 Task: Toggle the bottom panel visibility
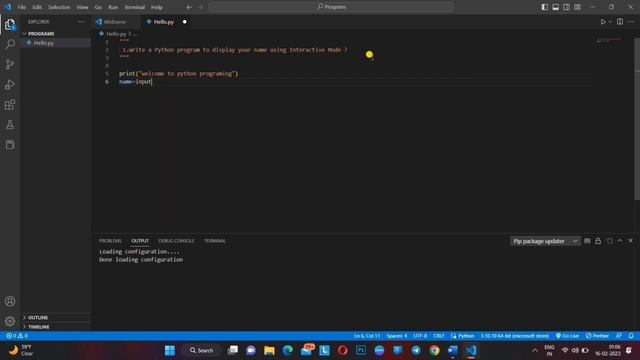click(x=556, y=7)
